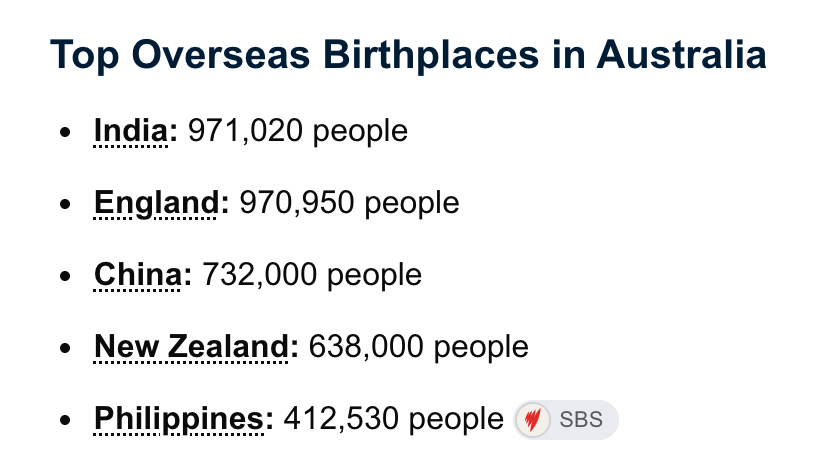Click the word Birthplaces in the heading
The image size is (832, 462).
click(x=431, y=56)
